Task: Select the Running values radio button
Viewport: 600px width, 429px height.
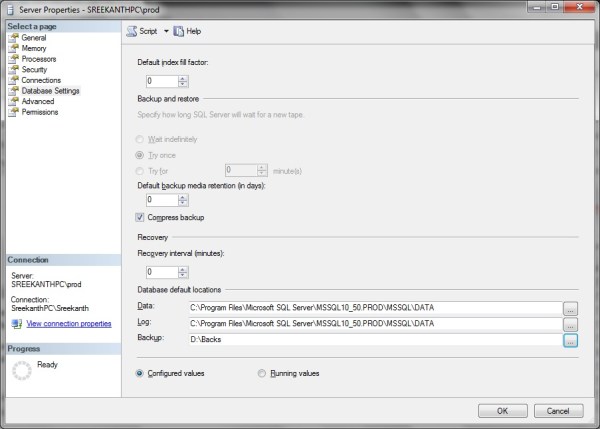Action: pyautogui.click(x=263, y=373)
